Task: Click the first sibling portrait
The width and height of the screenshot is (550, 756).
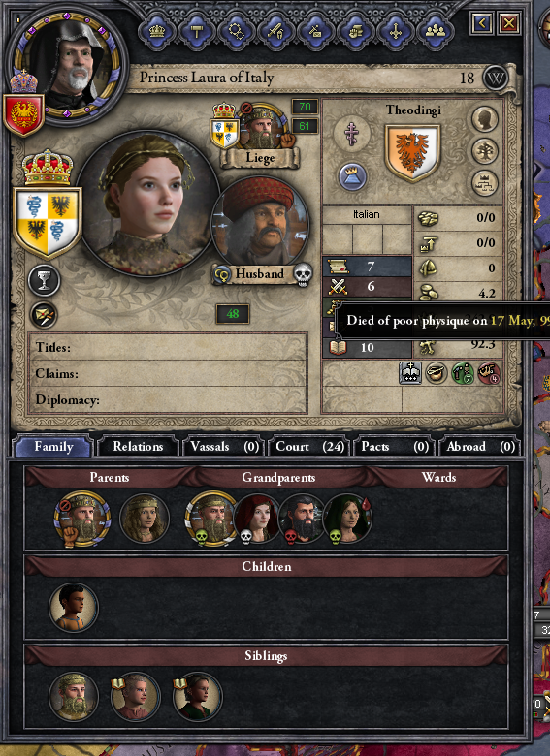Action: [74, 697]
